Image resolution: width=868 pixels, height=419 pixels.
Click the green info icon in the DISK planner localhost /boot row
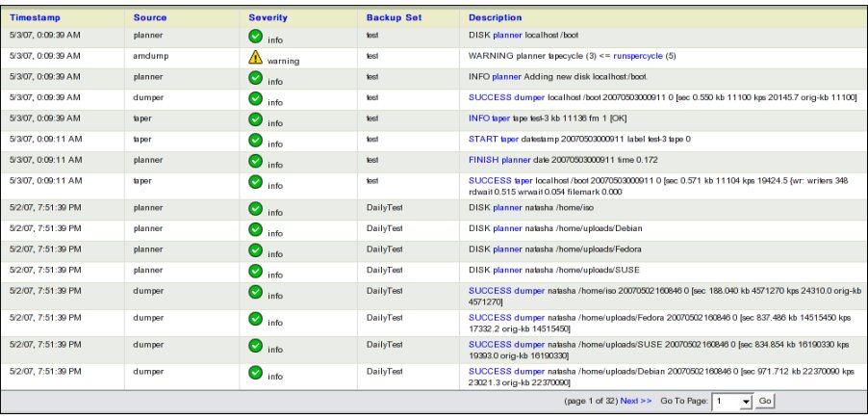pos(255,36)
